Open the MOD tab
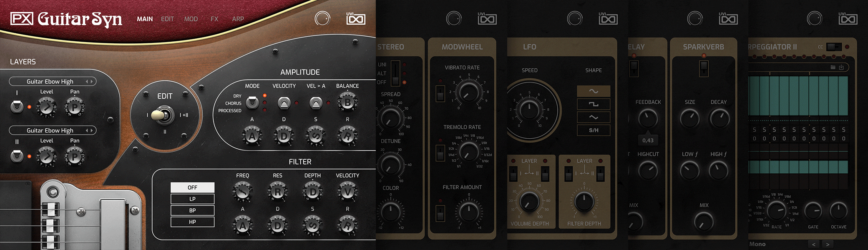Screen dimensions: 868x250 pyautogui.click(x=191, y=19)
